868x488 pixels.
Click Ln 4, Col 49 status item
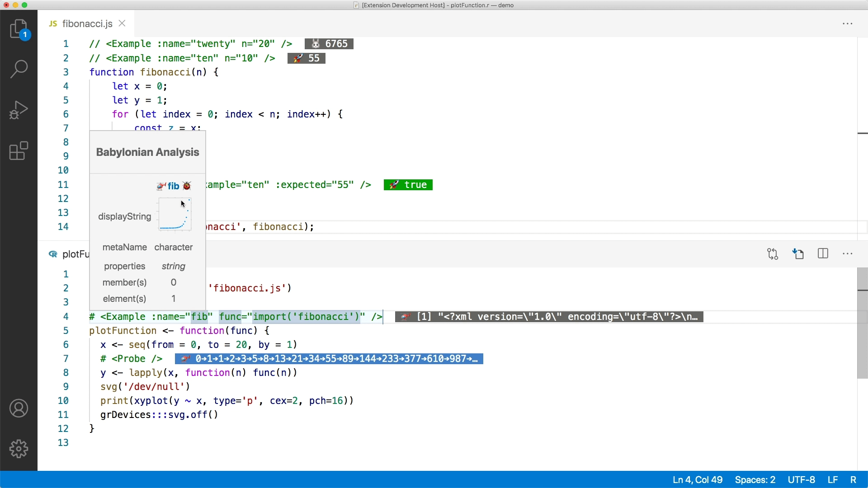pos(697,480)
